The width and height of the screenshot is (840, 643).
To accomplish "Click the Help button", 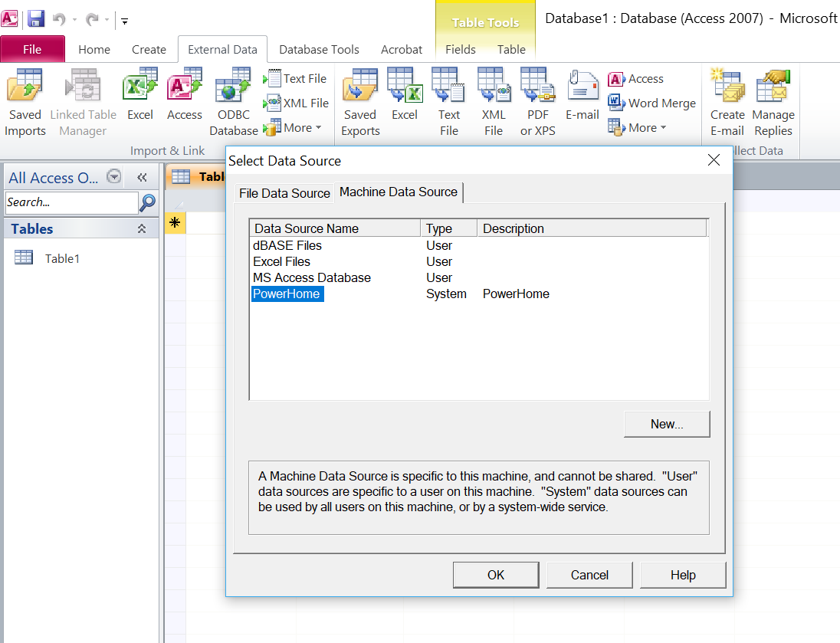I will pos(683,575).
